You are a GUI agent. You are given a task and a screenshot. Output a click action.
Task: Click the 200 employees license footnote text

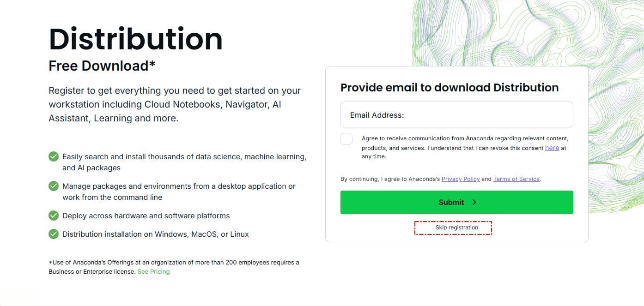click(x=174, y=267)
